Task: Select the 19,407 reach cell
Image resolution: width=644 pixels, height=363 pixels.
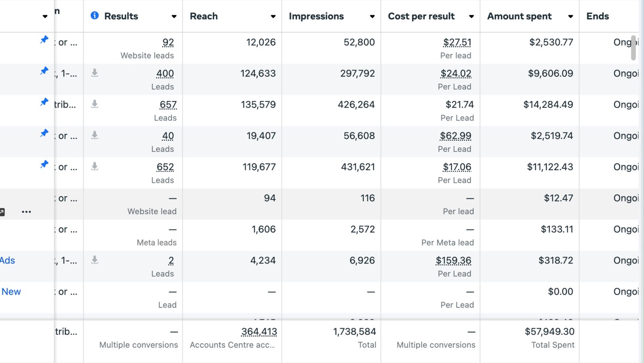Action: point(261,136)
